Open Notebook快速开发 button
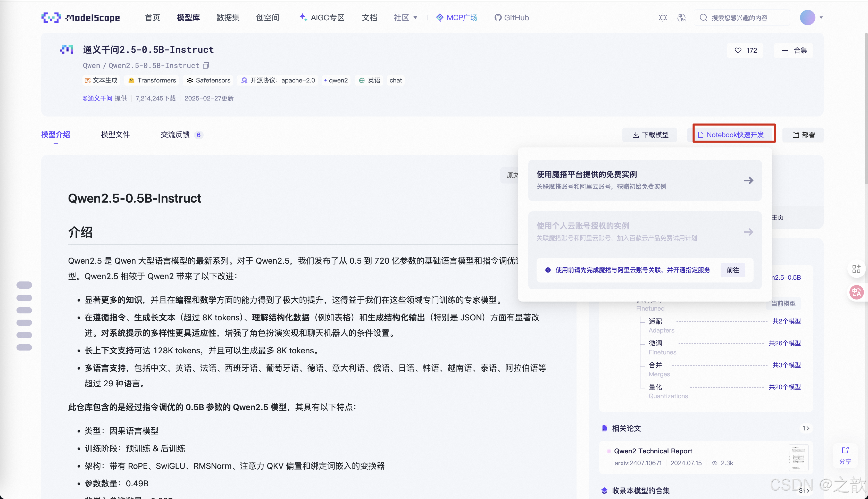The image size is (868, 499). point(731,135)
